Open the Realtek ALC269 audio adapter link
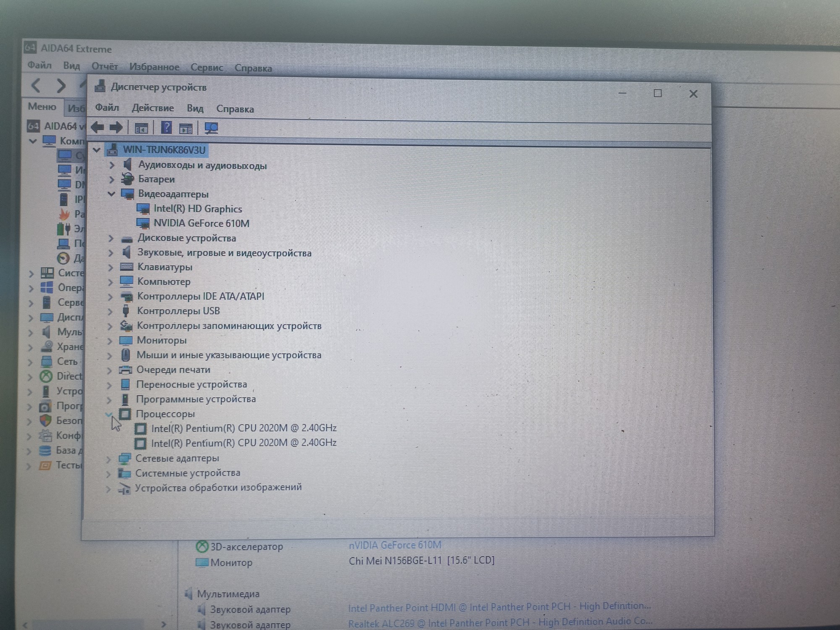Screen dimensions: 840x630 tap(500, 623)
